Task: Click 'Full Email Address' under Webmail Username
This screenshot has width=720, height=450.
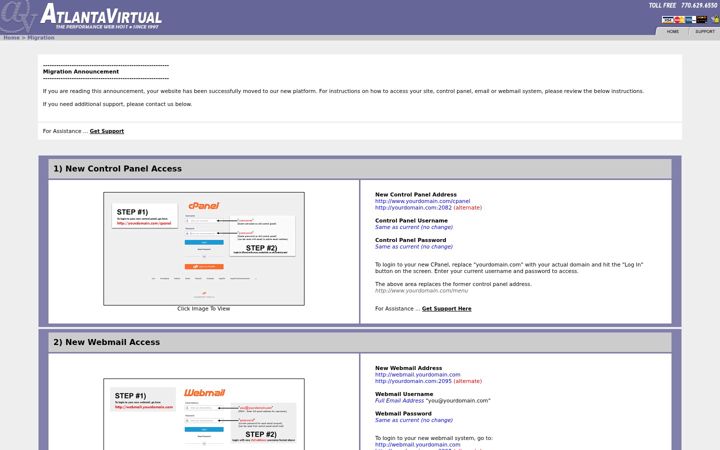Action: click(399, 400)
